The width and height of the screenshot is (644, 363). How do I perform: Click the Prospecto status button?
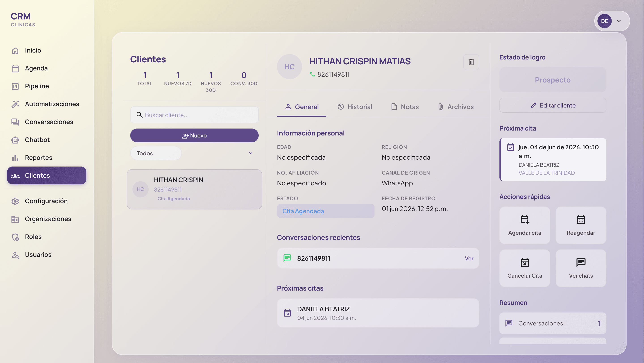pos(553,80)
